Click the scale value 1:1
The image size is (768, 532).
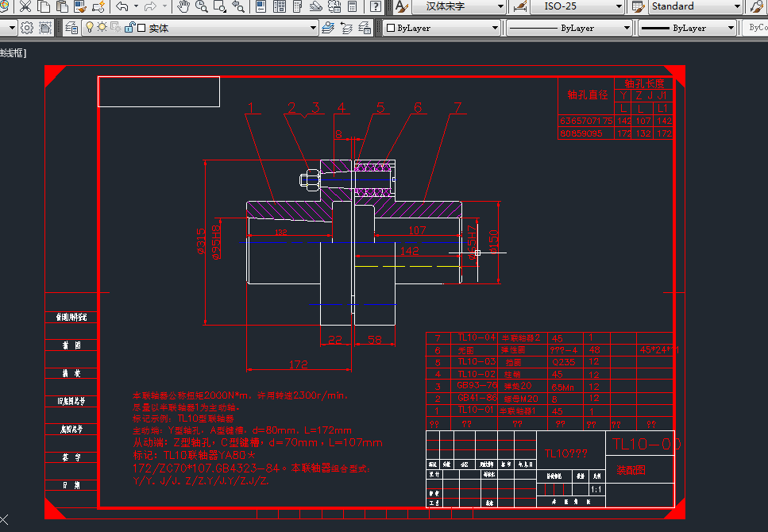pos(596,489)
